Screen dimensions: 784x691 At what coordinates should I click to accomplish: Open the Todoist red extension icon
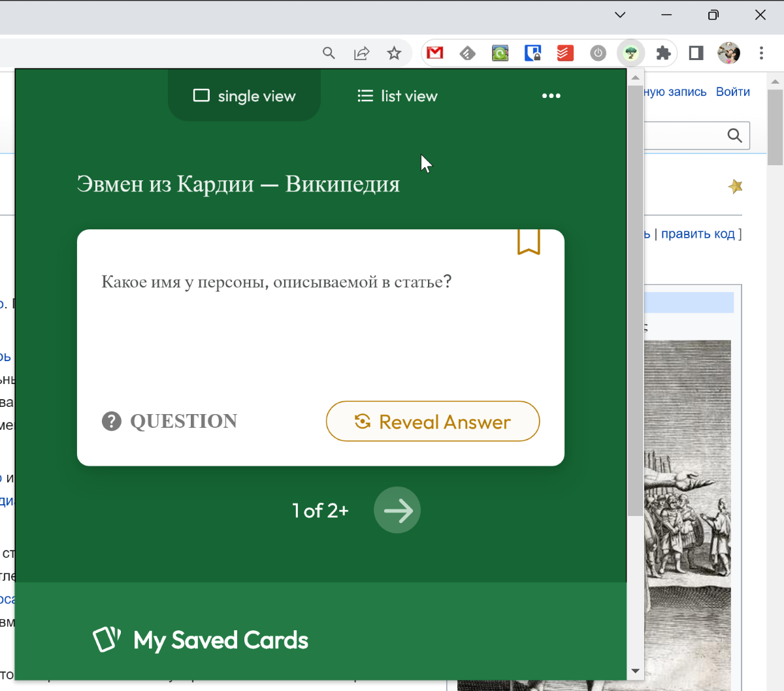click(x=565, y=53)
